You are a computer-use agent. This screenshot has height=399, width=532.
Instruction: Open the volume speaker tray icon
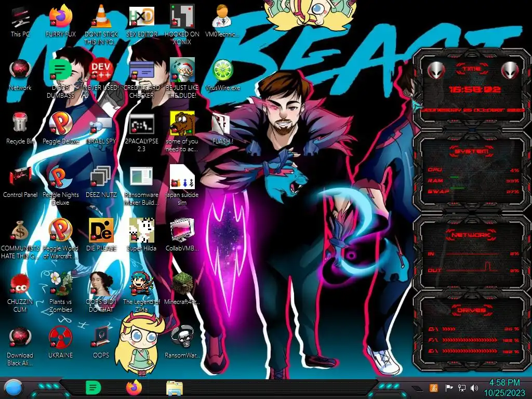[x=474, y=388]
